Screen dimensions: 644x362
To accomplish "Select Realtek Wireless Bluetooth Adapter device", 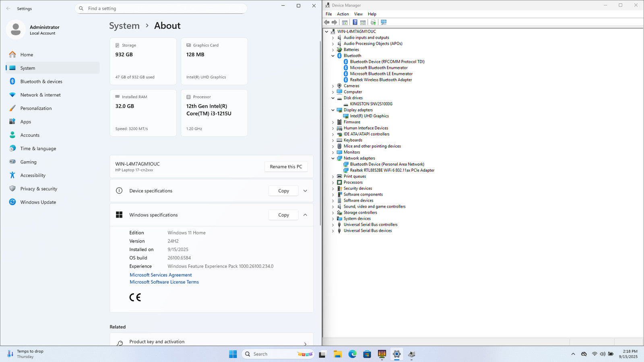I will [x=381, y=80].
